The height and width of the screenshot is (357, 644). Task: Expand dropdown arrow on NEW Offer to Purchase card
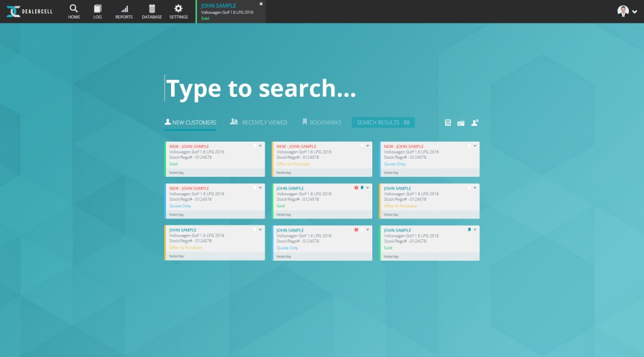pyautogui.click(x=368, y=145)
